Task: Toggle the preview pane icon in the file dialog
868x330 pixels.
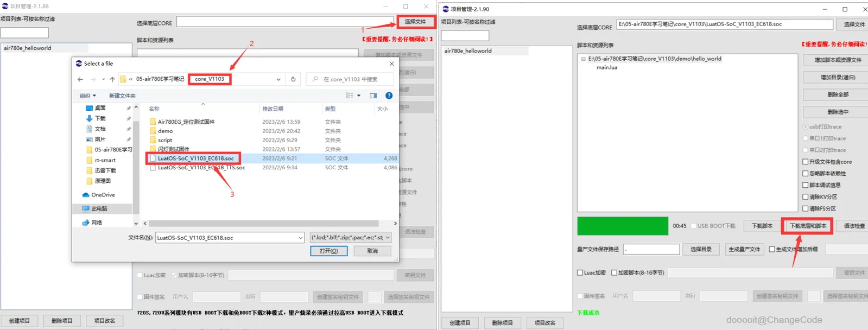Action: click(373, 96)
